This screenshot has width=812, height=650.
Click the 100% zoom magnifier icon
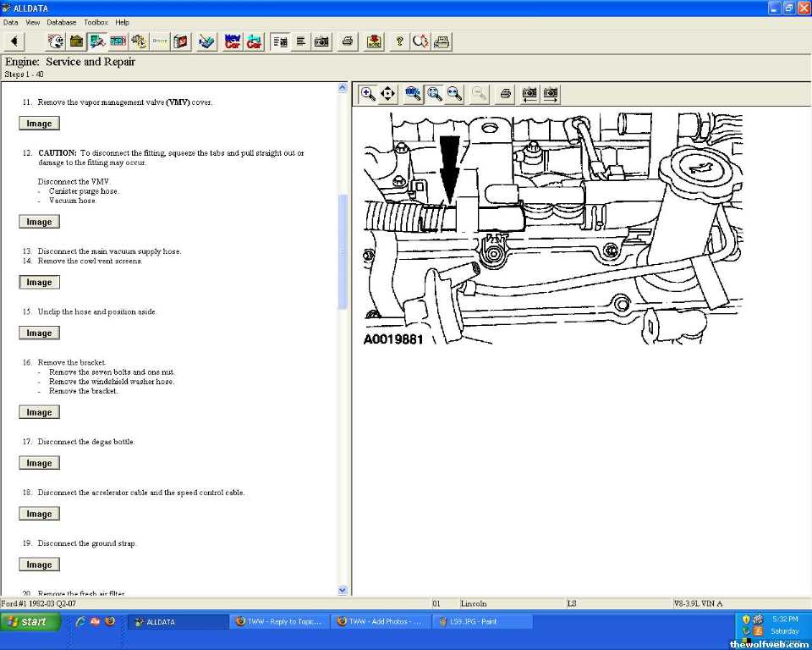coord(413,94)
